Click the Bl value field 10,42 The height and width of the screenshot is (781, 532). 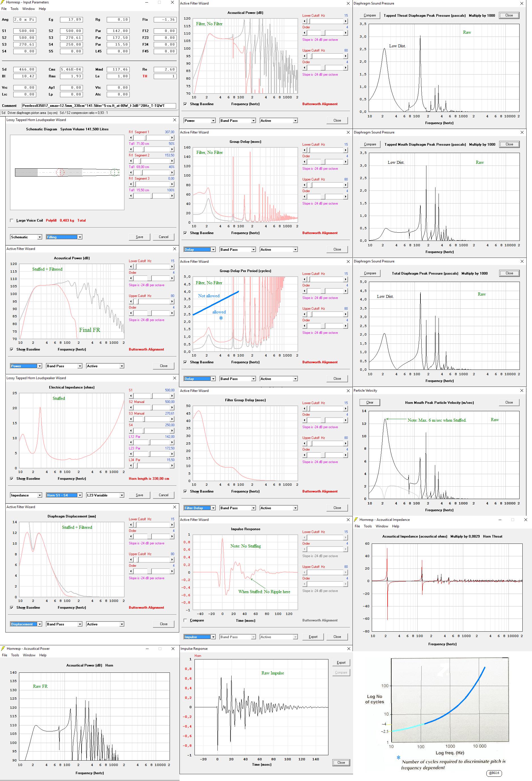point(25,76)
